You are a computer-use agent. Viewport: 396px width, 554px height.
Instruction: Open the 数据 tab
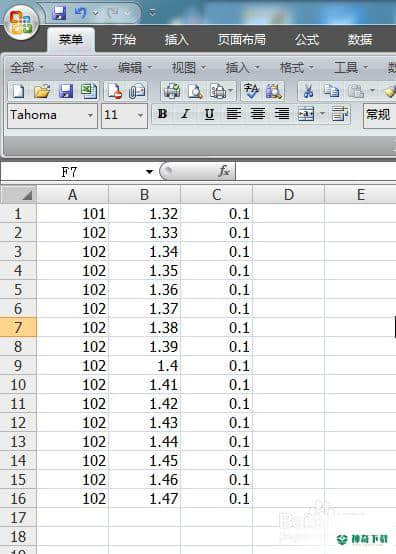pos(360,39)
